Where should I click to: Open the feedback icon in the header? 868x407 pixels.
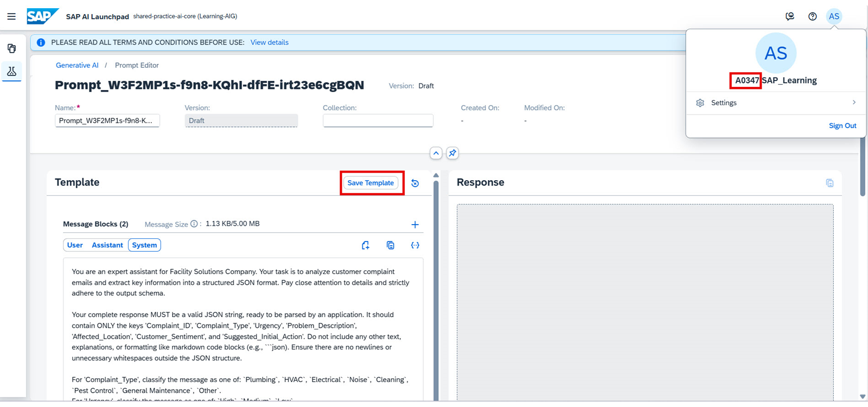[x=790, y=16]
